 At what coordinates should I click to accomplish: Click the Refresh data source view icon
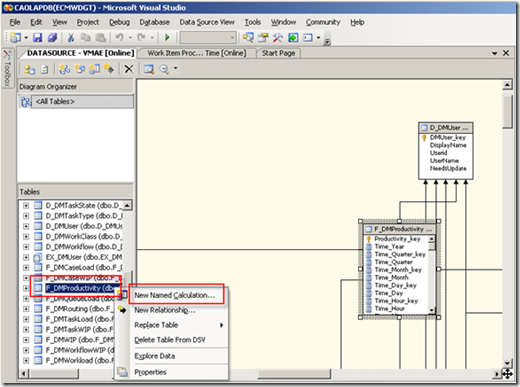(44, 69)
